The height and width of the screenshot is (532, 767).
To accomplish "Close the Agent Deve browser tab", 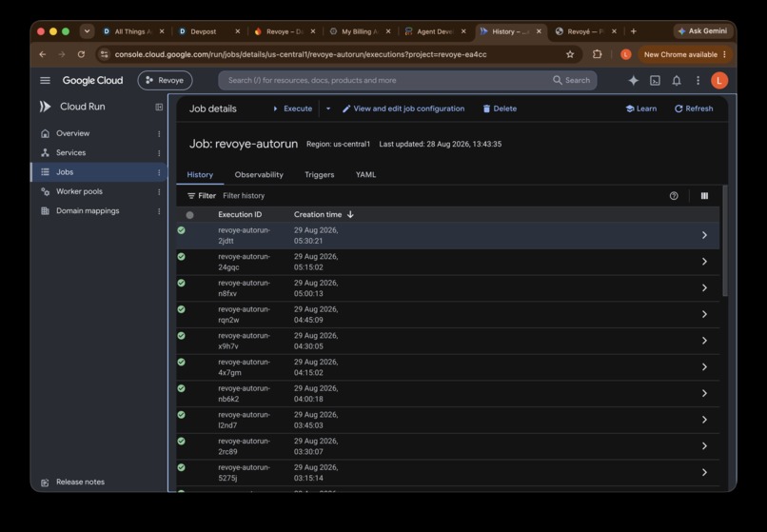I will pyautogui.click(x=463, y=31).
